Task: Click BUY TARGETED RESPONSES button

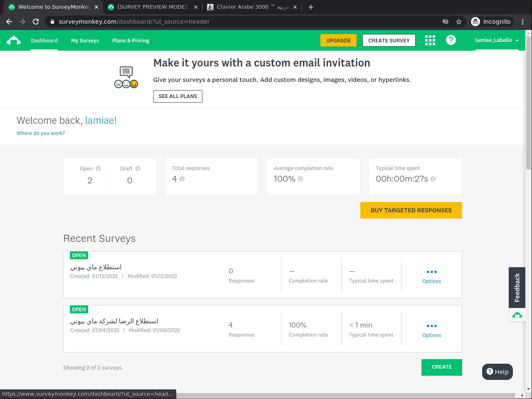Action: (x=411, y=210)
